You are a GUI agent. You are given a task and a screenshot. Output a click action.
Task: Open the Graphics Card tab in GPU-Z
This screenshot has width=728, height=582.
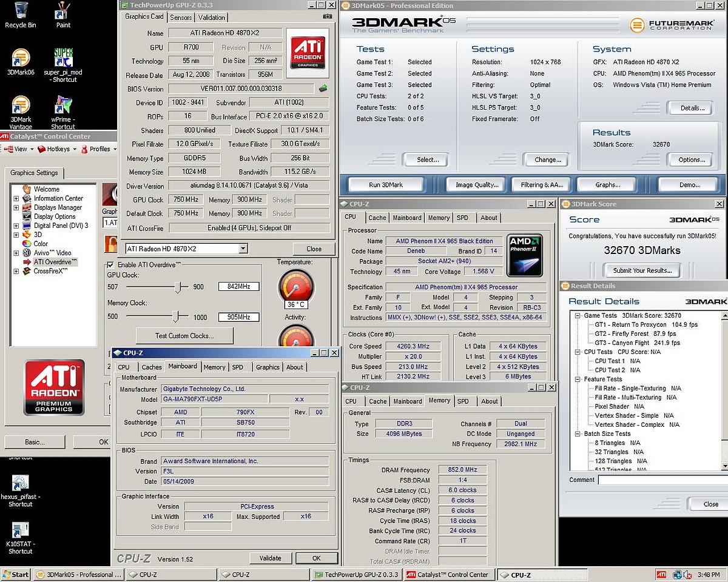point(144,17)
